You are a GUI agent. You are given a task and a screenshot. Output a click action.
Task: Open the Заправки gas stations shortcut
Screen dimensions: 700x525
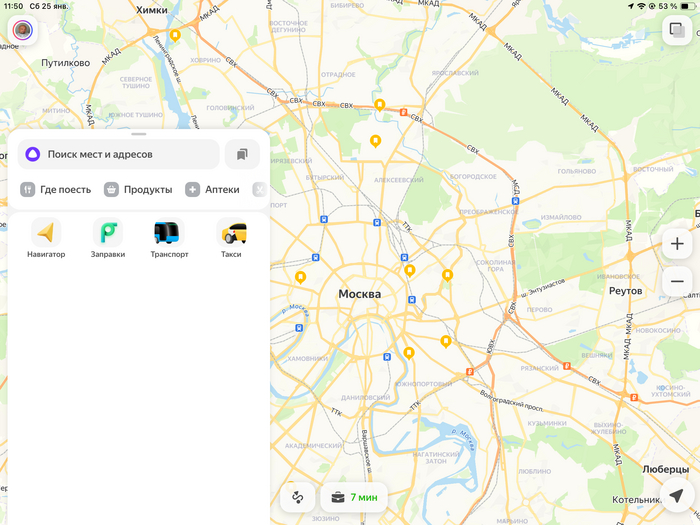click(108, 238)
